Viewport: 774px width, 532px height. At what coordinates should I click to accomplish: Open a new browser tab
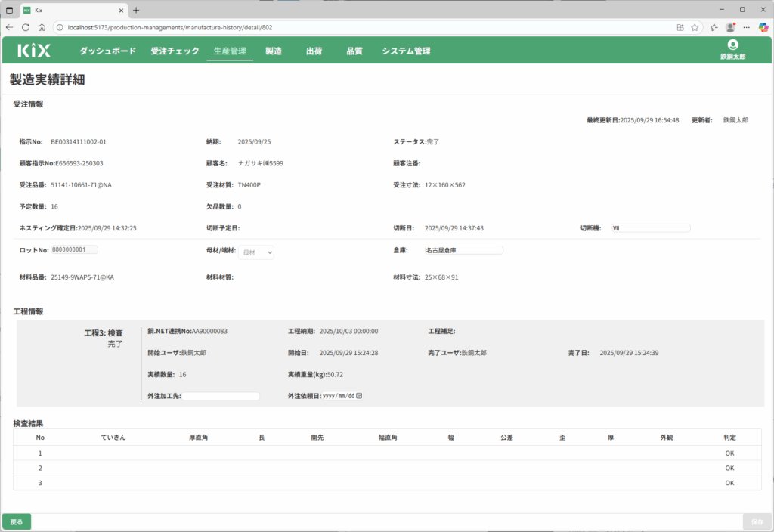click(x=136, y=10)
